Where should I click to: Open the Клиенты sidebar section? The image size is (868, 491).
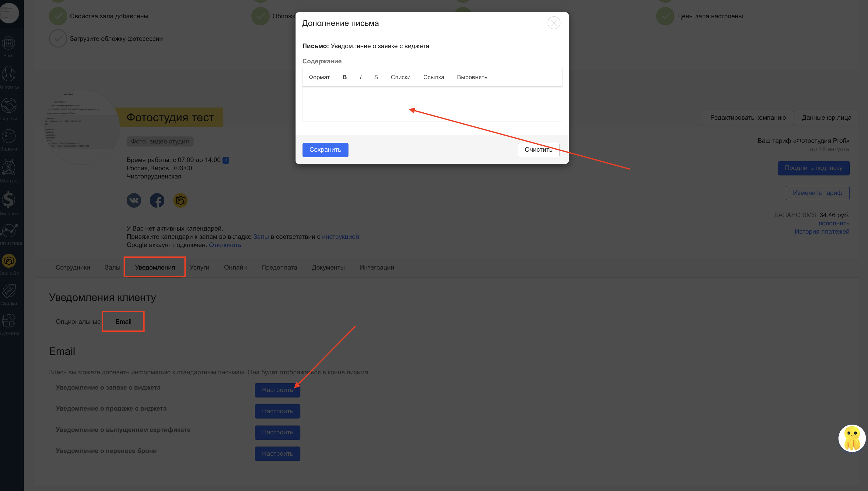(x=9, y=77)
